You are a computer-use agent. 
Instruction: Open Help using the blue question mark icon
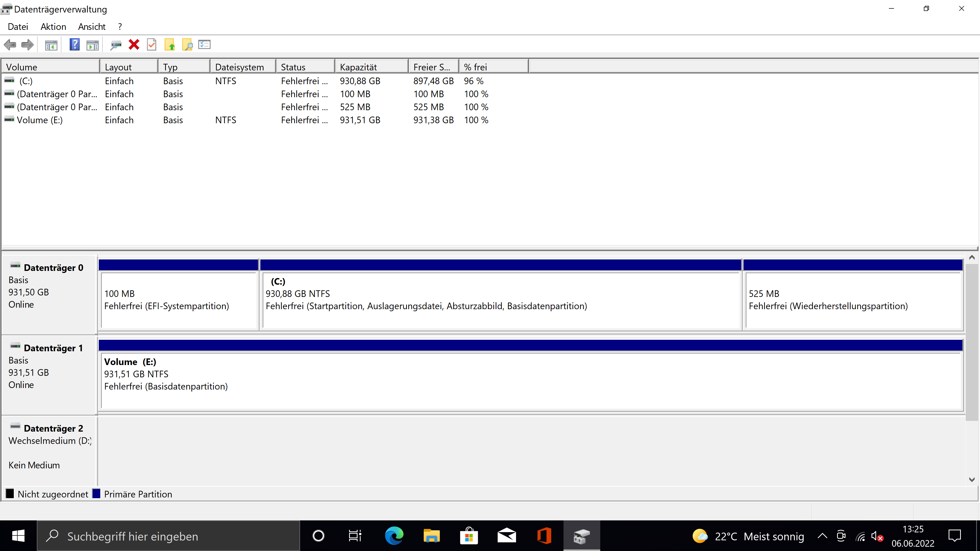pos(75,44)
